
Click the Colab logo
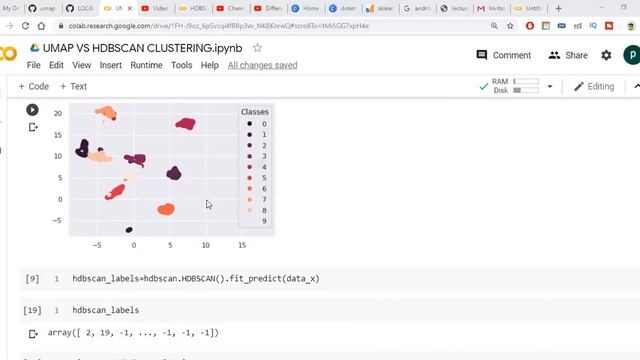(8, 54)
